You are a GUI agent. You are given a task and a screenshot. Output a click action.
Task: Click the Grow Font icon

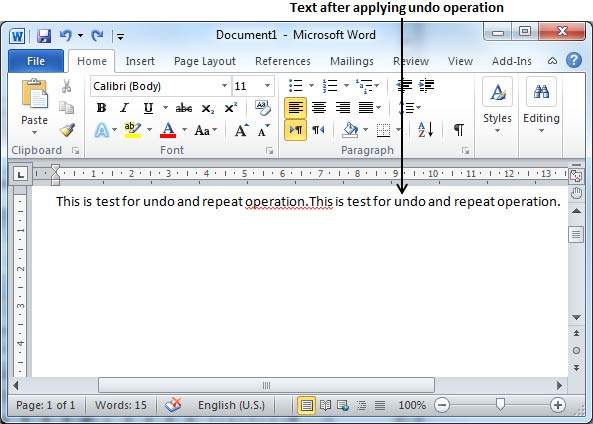click(x=242, y=130)
